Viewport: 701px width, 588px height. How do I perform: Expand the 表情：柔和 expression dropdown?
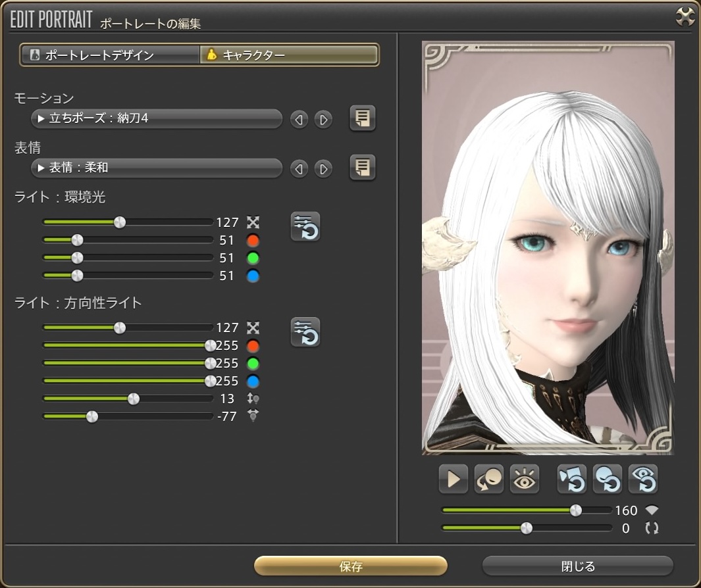pyautogui.click(x=157, y=168)
